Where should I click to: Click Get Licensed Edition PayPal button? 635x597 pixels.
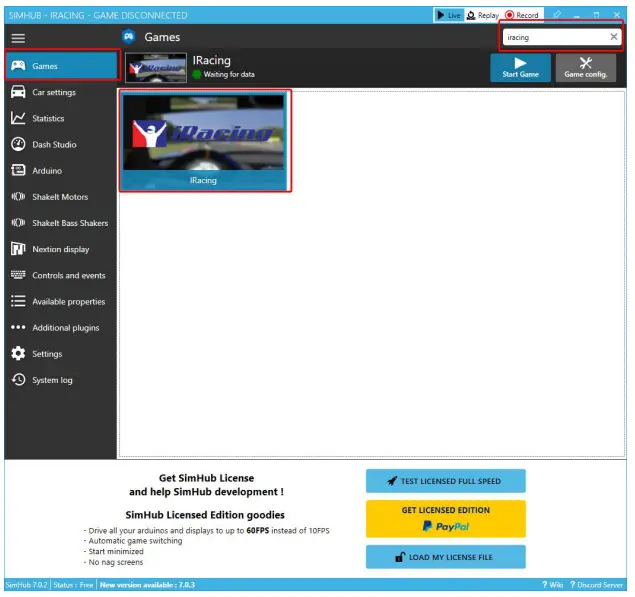tap(446, 519)
